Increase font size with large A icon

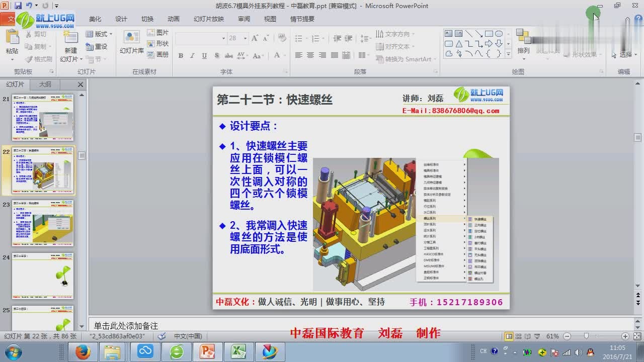[255, 38]
